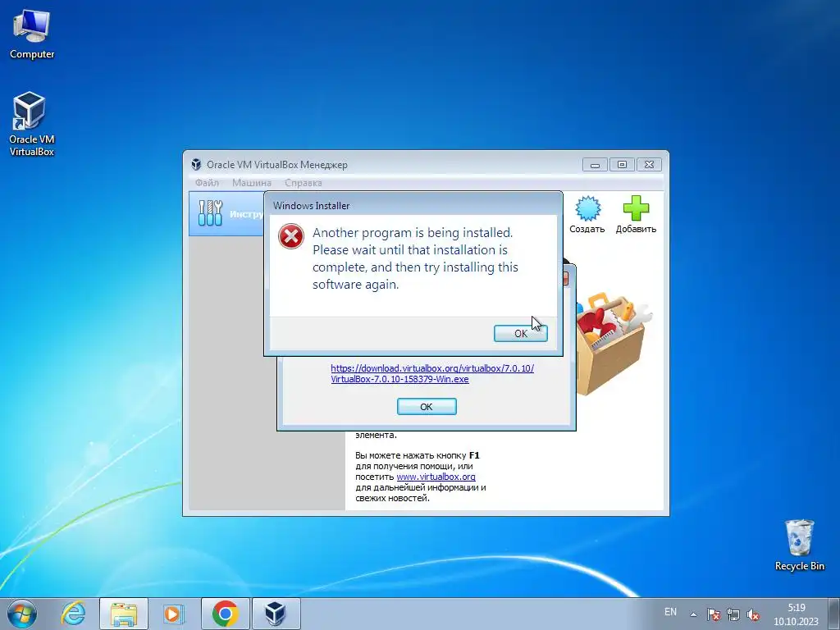This screenshot has height=630, width=840.
Task: Open Windows Explorer from the taskbar
Action: 124,614
